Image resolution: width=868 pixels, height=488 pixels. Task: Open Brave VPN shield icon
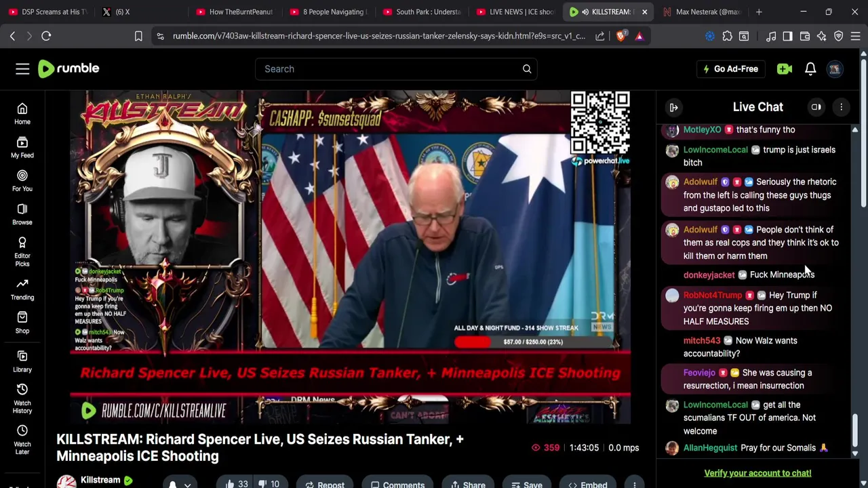pos(839,36)
